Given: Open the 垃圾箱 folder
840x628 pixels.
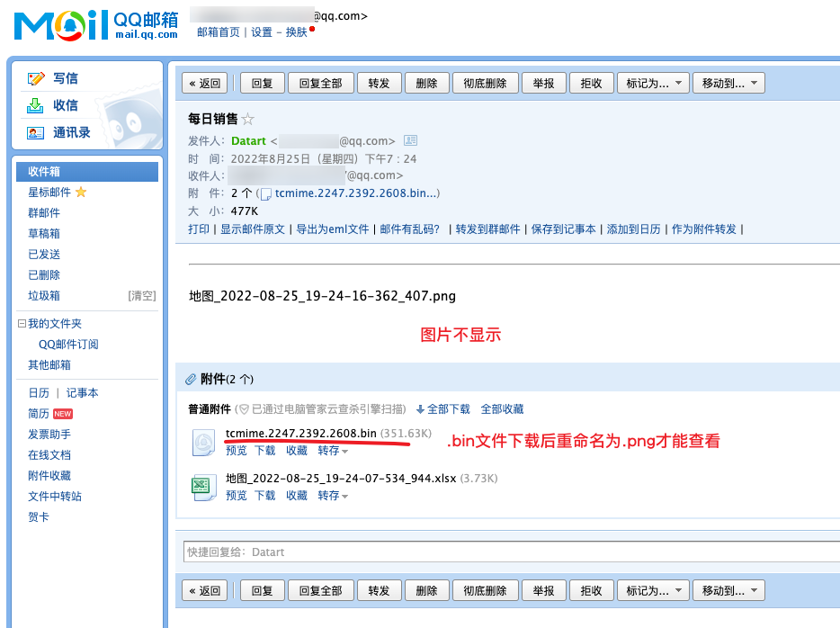Looking at the screenshot, I should pos(44,295).
